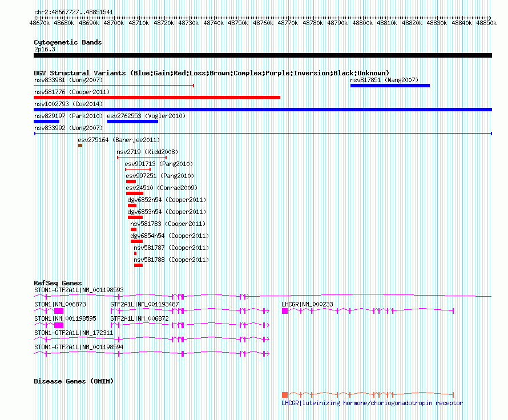Open the LHCGR luteinizing hormone receptor link
The image size is (508, 420).
pyautogui.click(x=372, y=403)
